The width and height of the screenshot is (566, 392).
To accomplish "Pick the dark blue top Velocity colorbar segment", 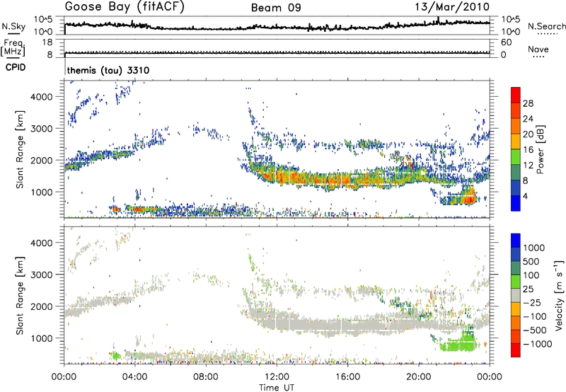I will (x=516, y=241).
